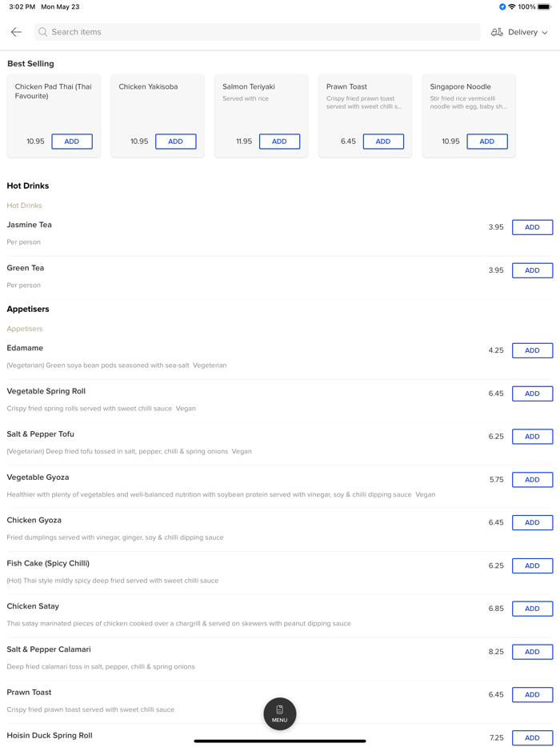Expand the Delivery dropdown chevron

point(545,33)
